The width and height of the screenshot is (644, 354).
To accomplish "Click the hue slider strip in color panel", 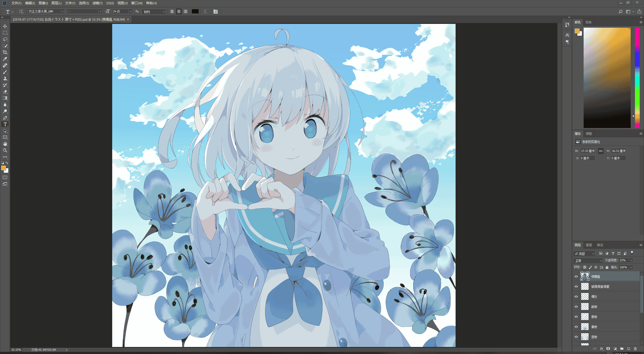I will pyautogui.click(x=637, y=78).
